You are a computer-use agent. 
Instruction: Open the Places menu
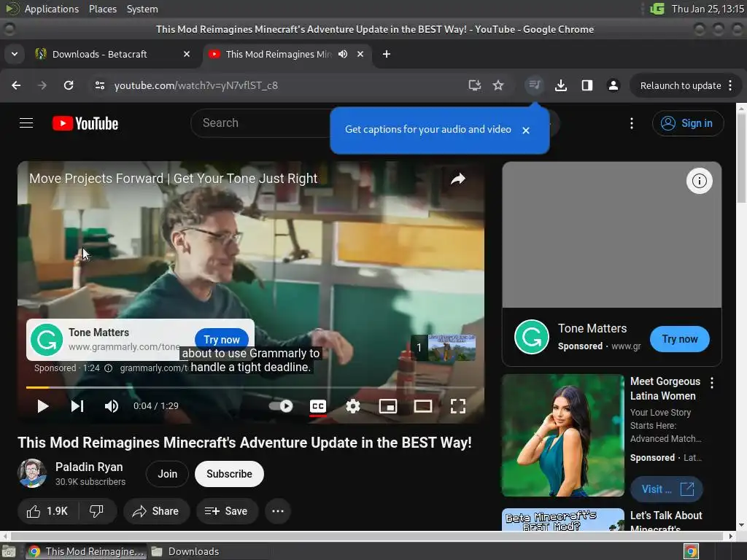[x=102, y=9]
